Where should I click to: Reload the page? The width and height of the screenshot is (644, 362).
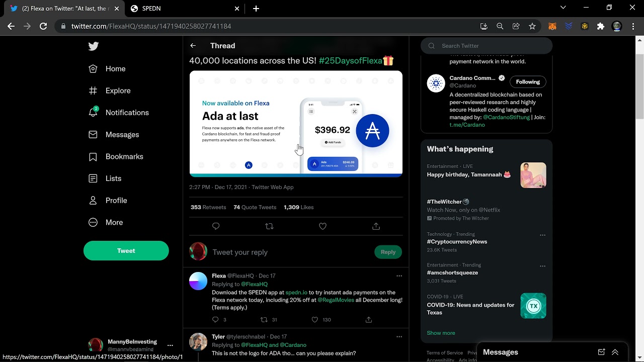[43, 26]
